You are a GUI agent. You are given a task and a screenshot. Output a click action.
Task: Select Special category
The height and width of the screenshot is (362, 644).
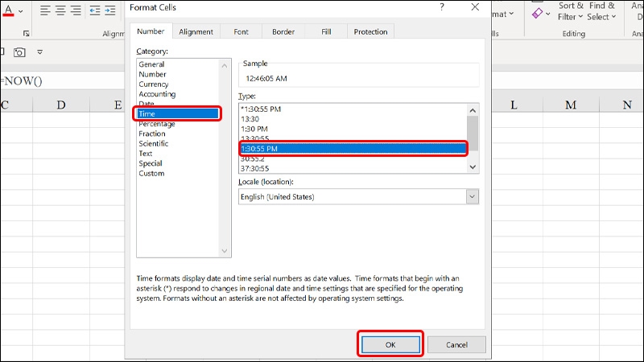tap(151, 163)
